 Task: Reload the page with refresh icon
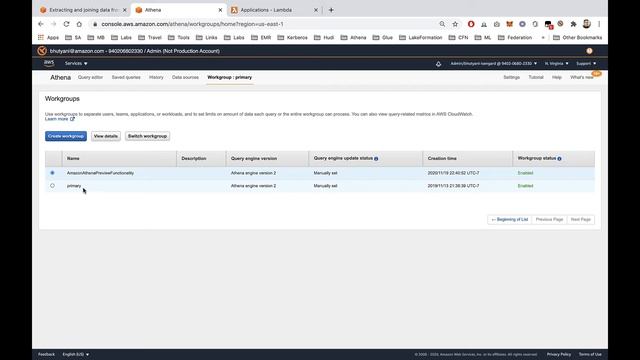coord(67,24)
